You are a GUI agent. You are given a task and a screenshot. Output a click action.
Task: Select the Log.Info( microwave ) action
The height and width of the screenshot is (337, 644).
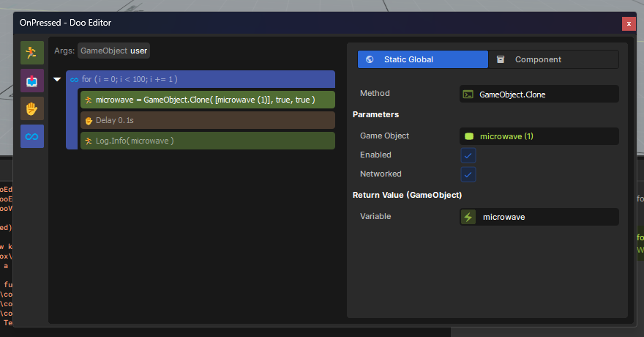(x=207, y=141)
